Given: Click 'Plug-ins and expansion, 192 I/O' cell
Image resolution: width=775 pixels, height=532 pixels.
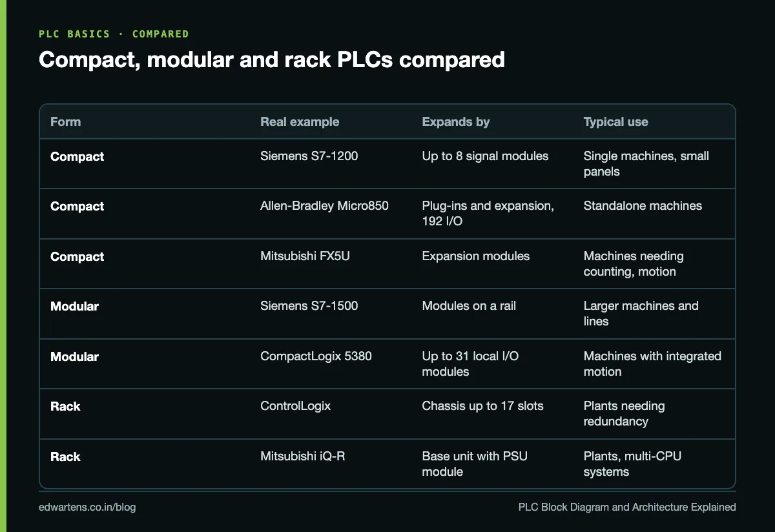Looking at the screenshot, I should point(488,214).
